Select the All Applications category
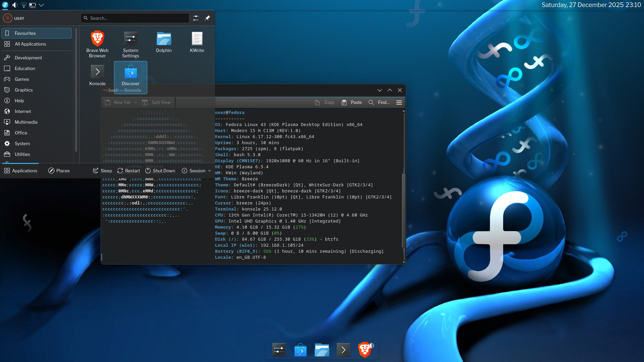Image resolution: width=644 pixels, height=362 pixels. pos(30,44)
